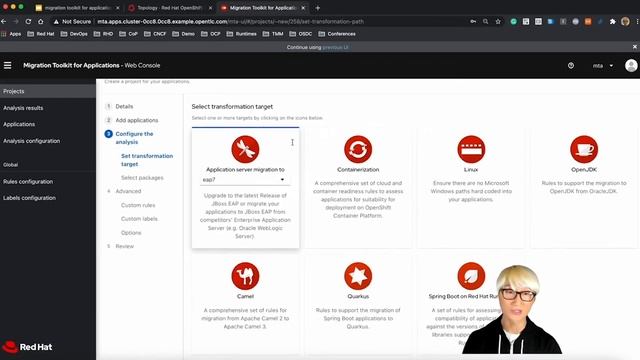640x360 pixels.
Task: Switch to the Topology Red Hat OpenShift tab
Action: (x=171, y=8)
